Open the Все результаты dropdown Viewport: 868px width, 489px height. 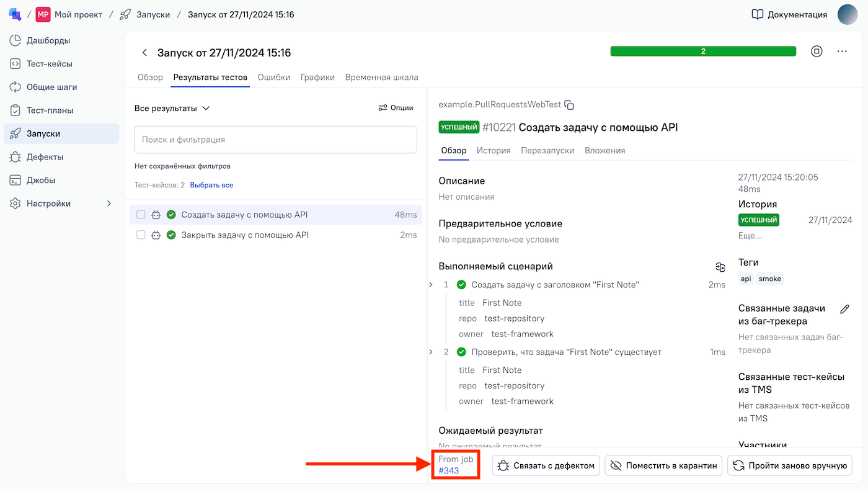[172, 108]
